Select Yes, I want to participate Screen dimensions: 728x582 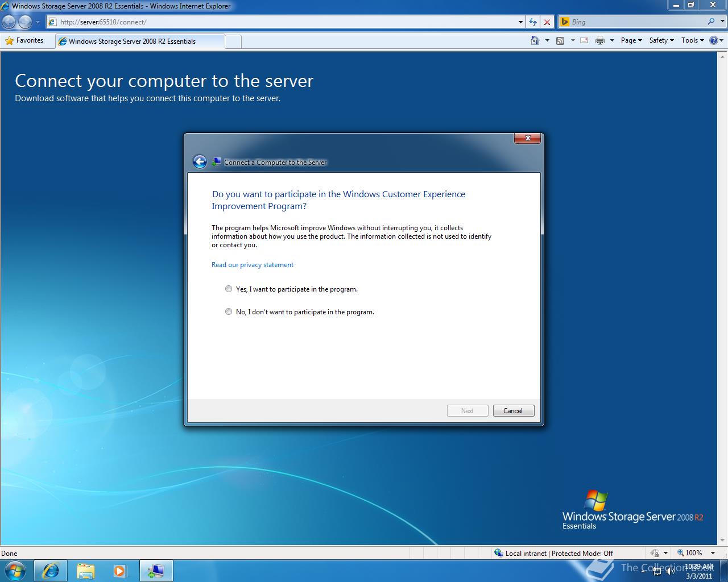(229, 289)
